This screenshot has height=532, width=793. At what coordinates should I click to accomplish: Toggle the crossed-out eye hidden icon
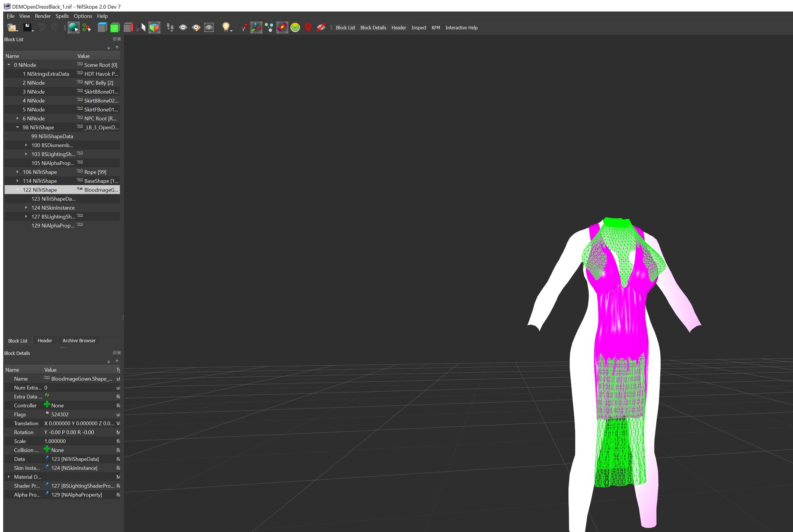coord(321,28)
